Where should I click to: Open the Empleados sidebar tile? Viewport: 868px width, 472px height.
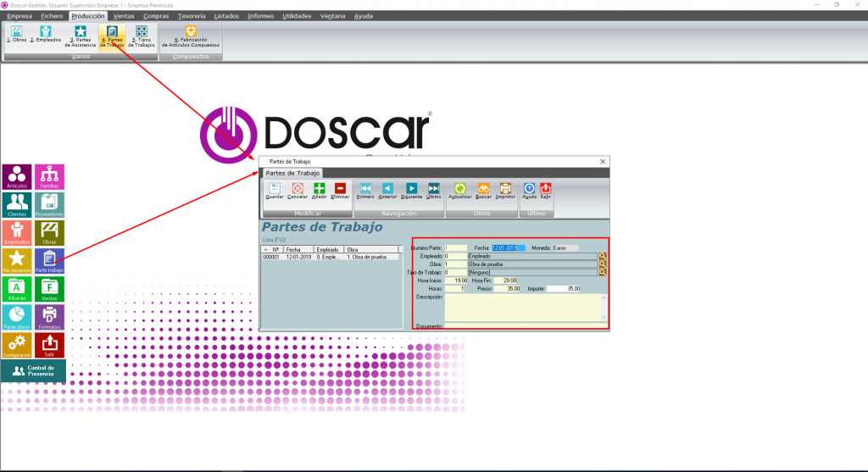click(x=17, y=233)
